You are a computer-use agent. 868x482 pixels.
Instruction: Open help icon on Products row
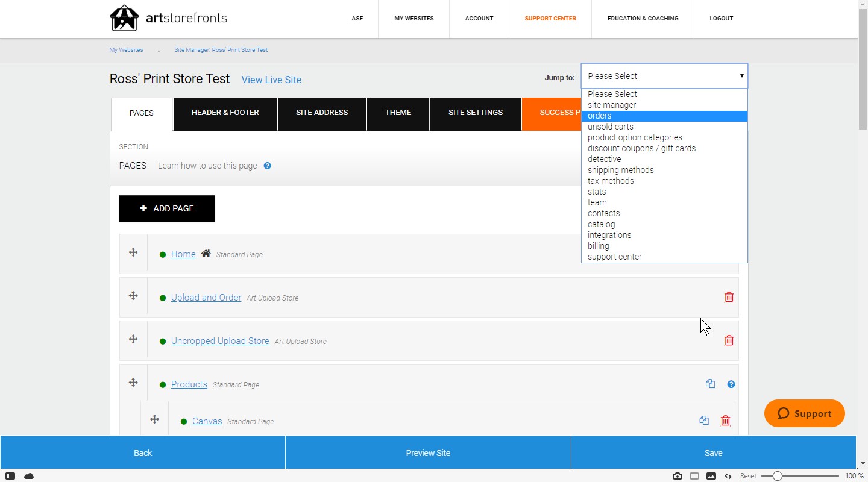(x=731, y=384)
